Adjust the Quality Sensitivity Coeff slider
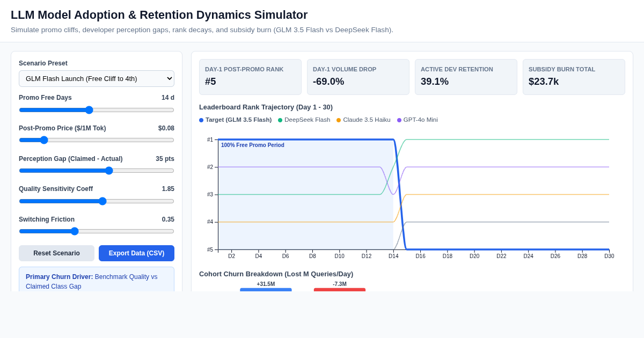The image size is (644, 338). 97,201
